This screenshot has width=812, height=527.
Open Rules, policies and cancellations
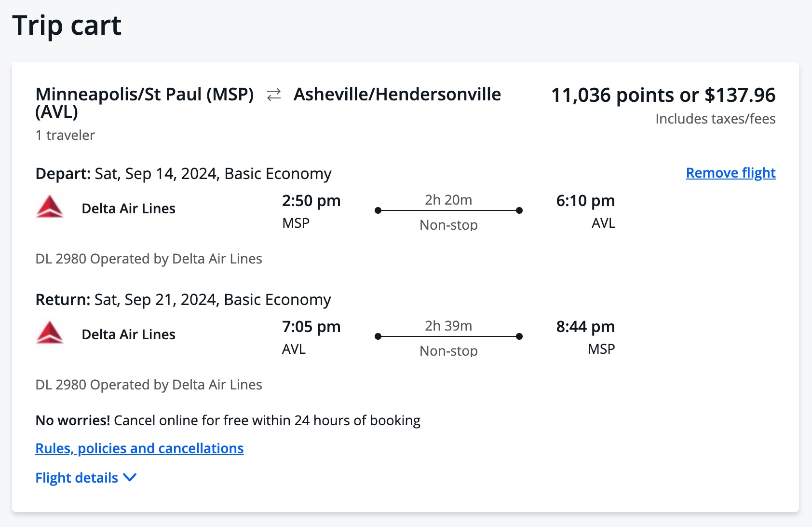pyautogui.click(x=139, y=448)
